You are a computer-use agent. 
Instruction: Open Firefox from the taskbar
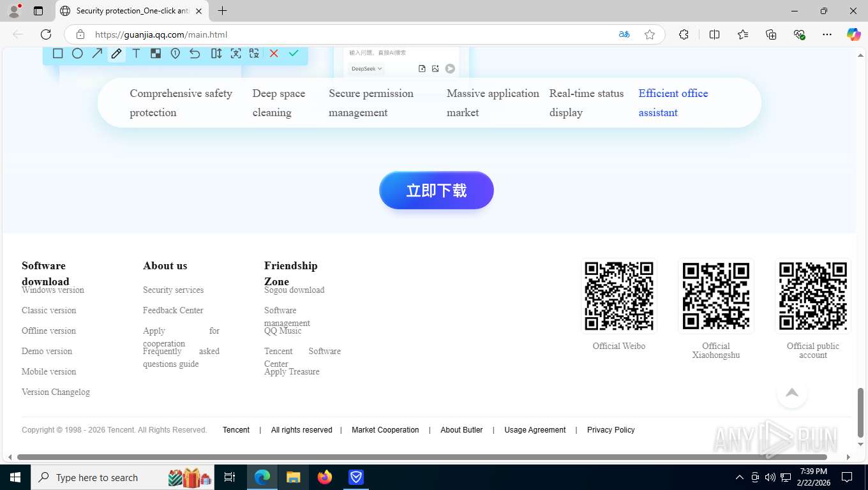coord(325,477)
